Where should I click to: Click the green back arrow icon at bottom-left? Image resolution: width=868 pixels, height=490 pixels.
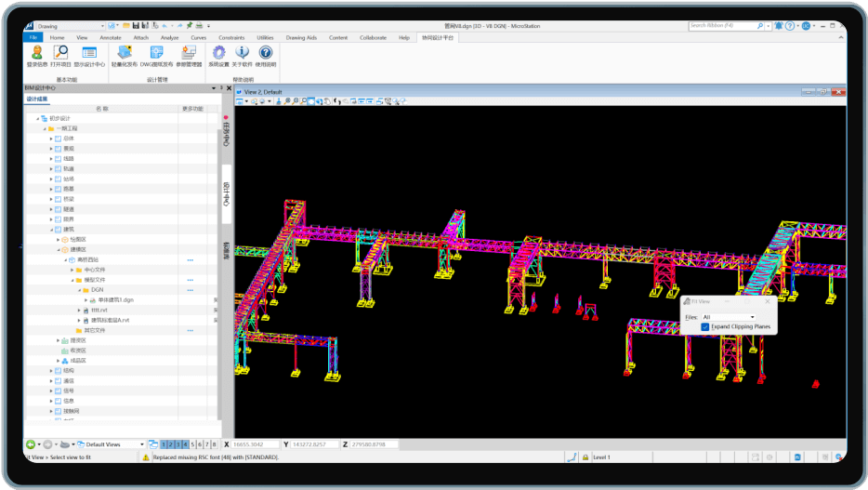pyautogui.click(x=31, y=444)
